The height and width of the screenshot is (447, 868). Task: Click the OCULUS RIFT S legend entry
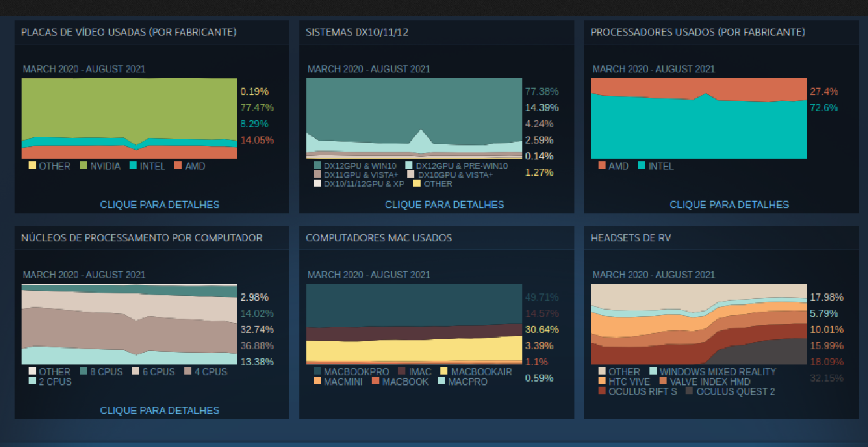tap(637, 392)
